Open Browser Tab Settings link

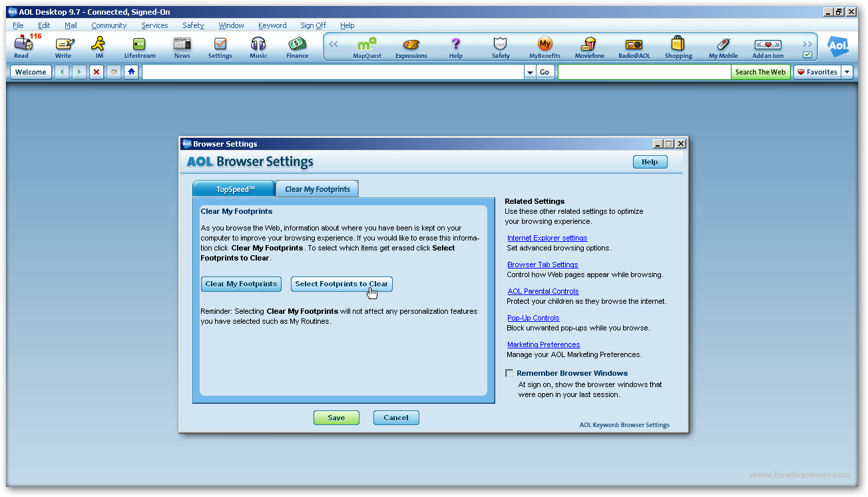542,264
